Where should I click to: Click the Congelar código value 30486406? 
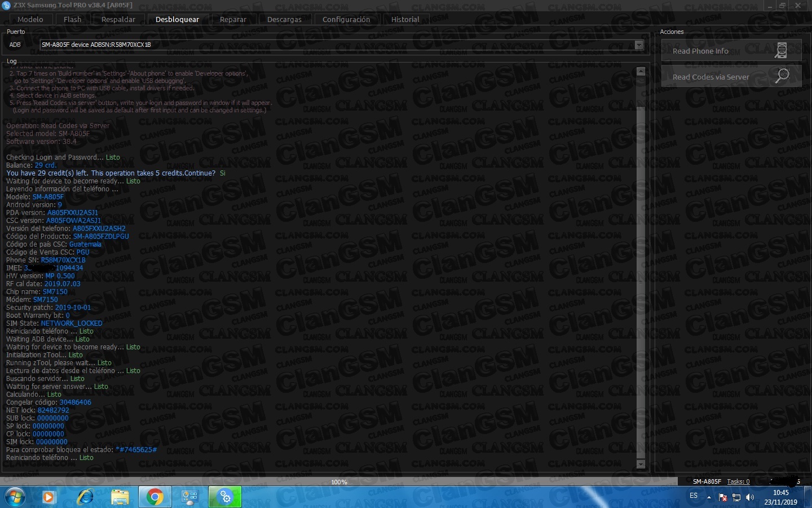coord(75,402)
